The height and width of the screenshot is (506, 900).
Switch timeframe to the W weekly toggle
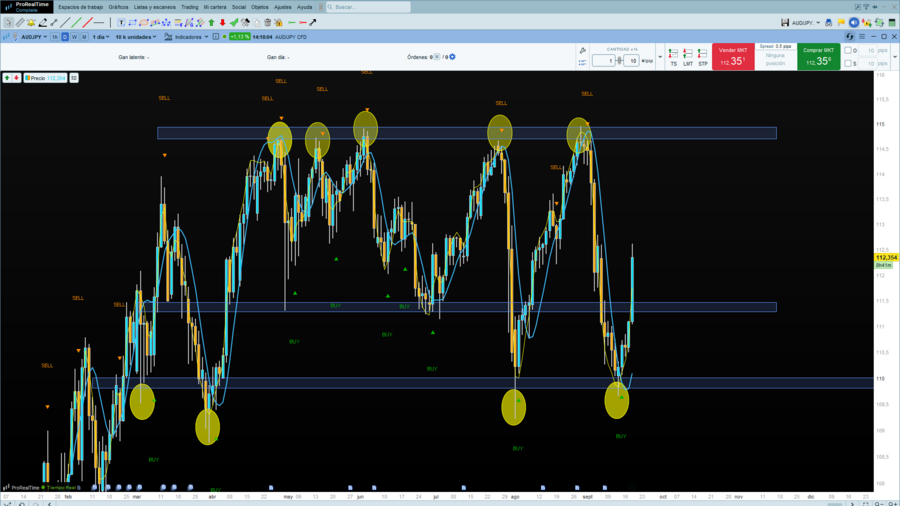74,37
